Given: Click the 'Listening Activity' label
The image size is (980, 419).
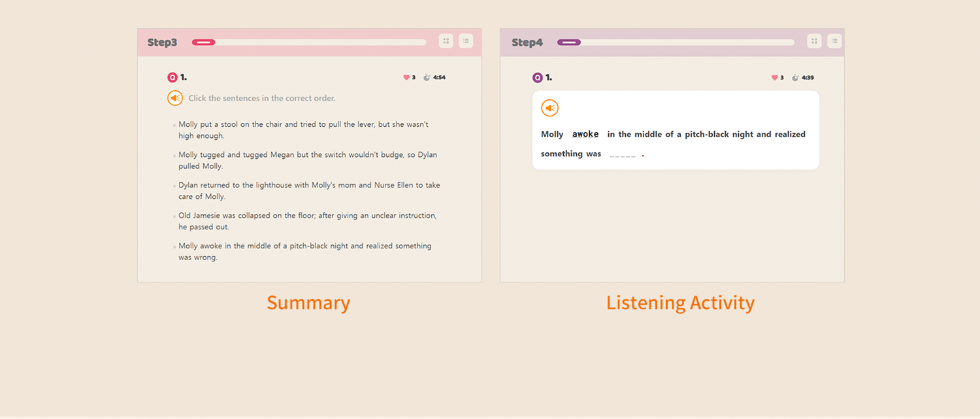Looking at the screenshot, I should click(x=680, y=303).
